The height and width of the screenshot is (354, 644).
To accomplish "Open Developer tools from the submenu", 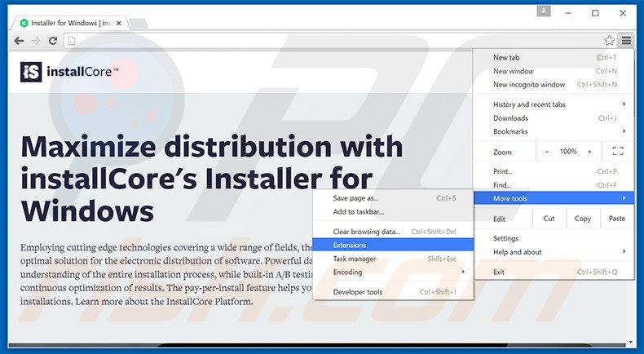I will coord(393,292).
